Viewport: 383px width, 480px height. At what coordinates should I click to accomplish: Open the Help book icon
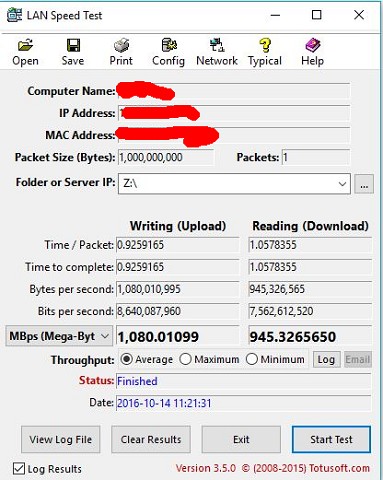(313, 52)
